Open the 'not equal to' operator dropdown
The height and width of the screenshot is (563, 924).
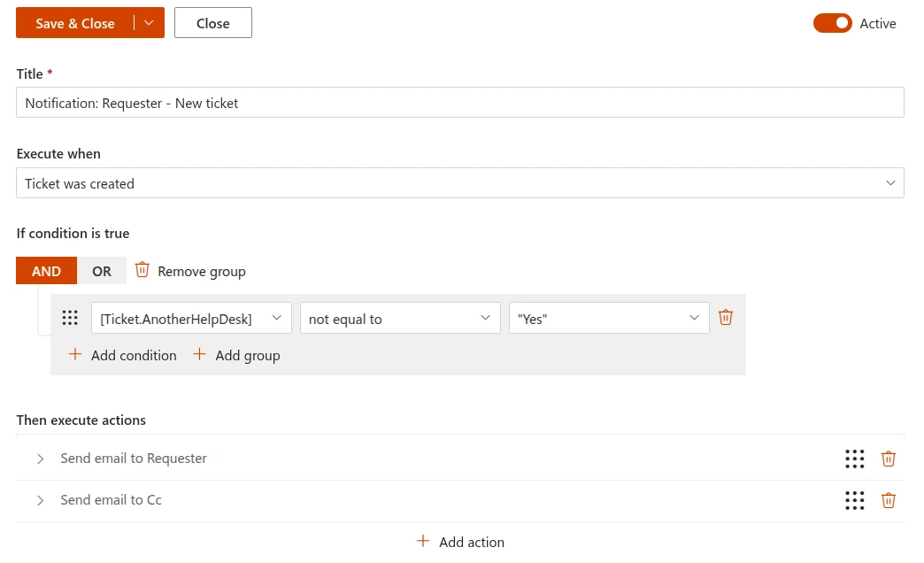pos(400,318)
